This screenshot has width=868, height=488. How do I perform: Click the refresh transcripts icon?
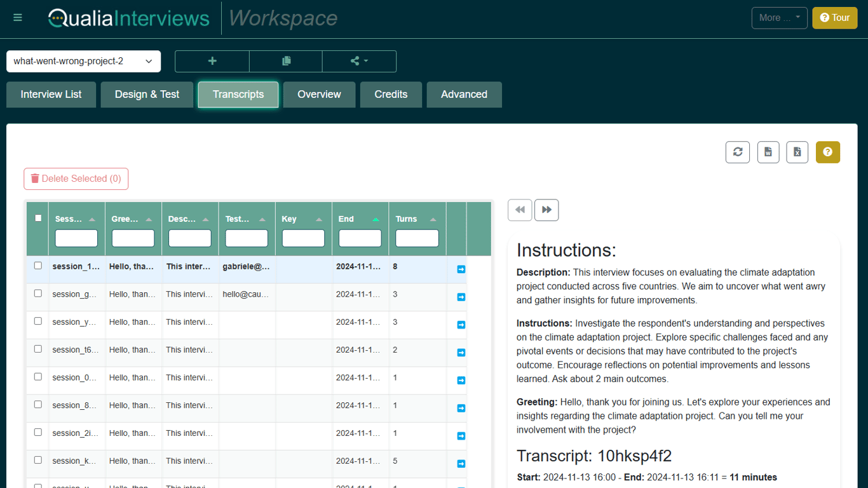coord(738,152)
